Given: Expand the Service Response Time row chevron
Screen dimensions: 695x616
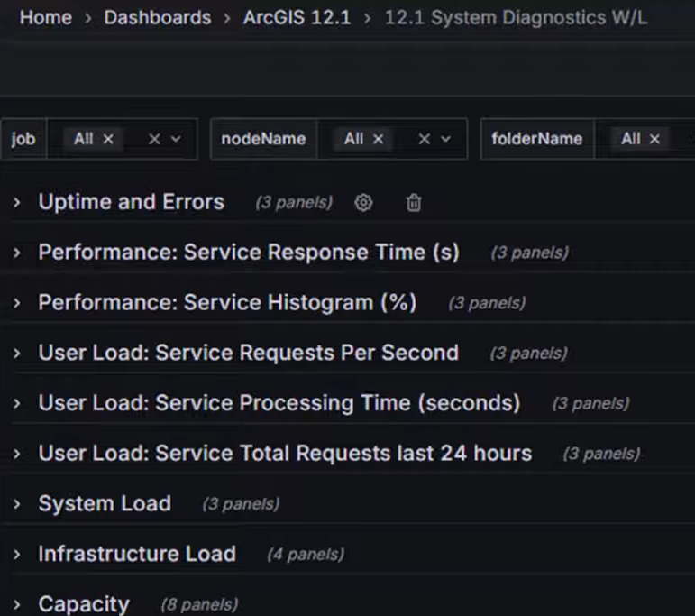Looking at the screenshot, I should coord(17,253).
